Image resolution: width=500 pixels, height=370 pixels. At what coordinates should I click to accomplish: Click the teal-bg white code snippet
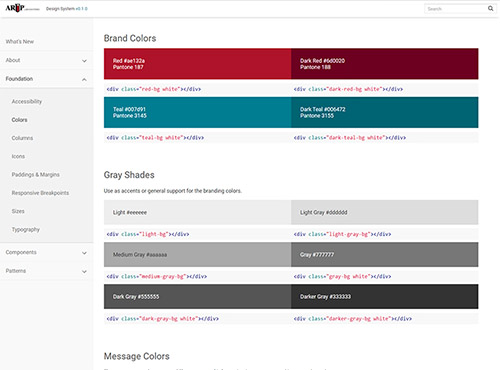(x=155, y=138)
